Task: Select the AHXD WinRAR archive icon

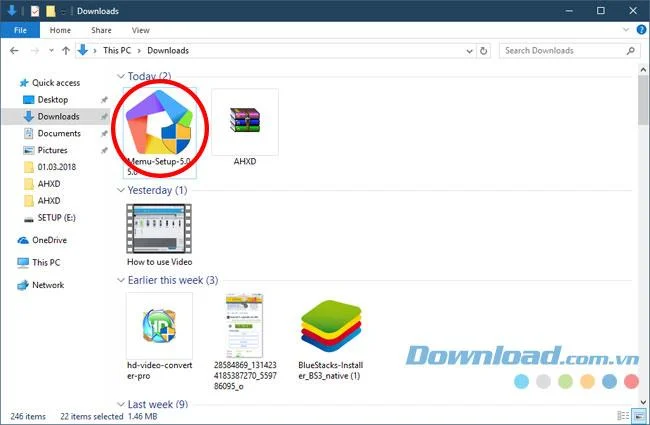Action: coord(245,120)
